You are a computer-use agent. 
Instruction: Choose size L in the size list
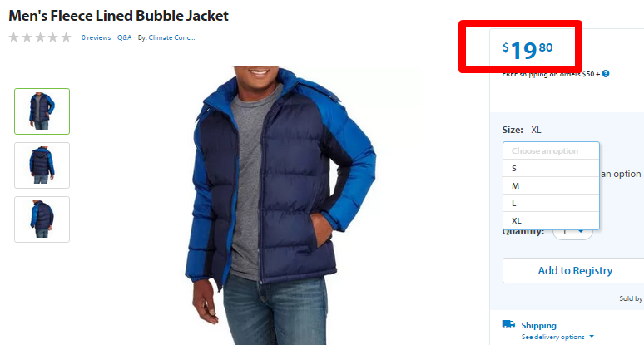pyautogui.click(x=551, y=203)
